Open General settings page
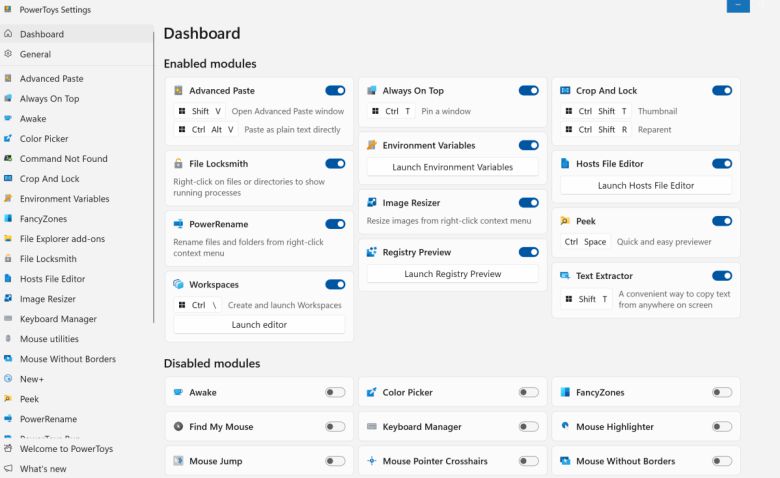Screen dimensions: 780x478 click(x=35, y=54)
